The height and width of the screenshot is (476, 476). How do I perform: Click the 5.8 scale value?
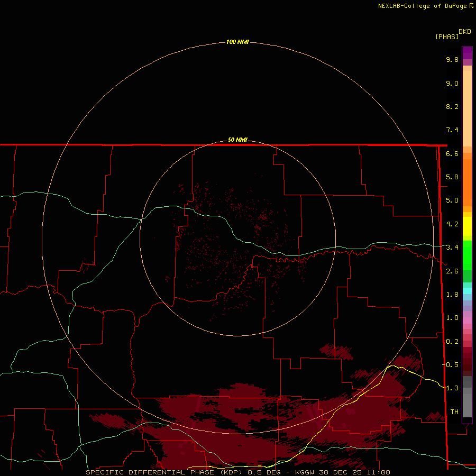click(x=452, y=177)
